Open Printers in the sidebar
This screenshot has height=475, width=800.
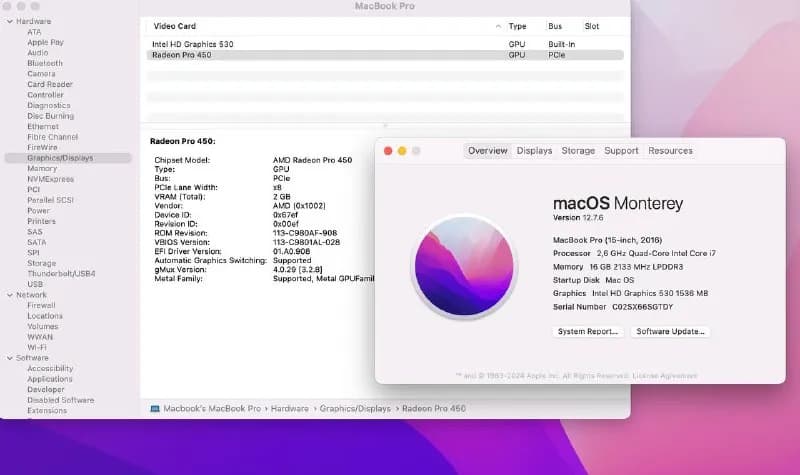41,221
